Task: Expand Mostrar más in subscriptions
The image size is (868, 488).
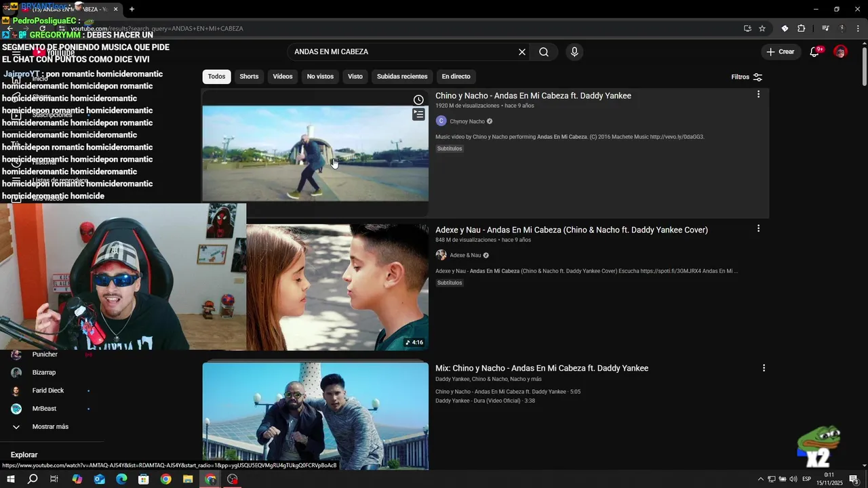Action: 51,427
